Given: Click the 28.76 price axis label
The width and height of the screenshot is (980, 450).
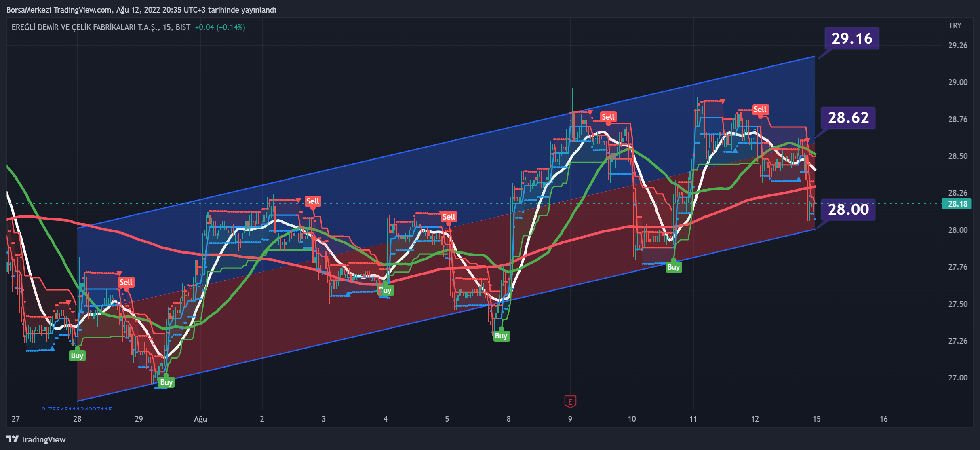Looking at the screenshot, I should pyautogui.click(x=958, y=119).
